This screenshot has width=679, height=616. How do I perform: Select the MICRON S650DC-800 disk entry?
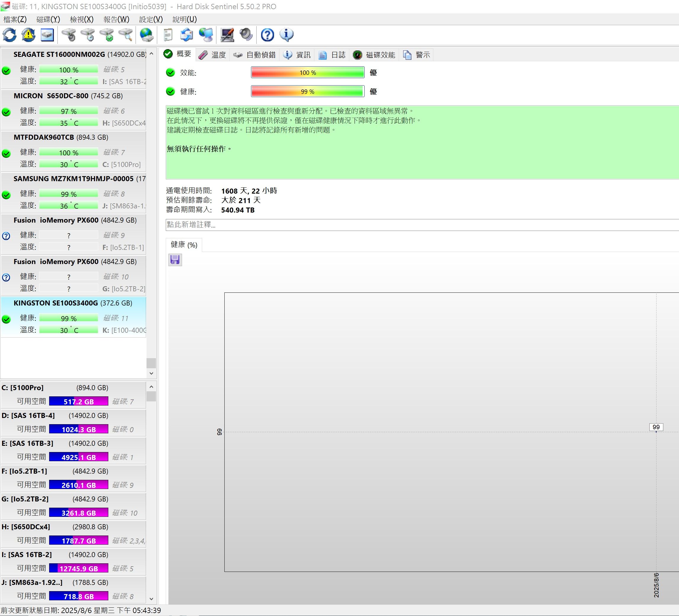pos(73,110)
